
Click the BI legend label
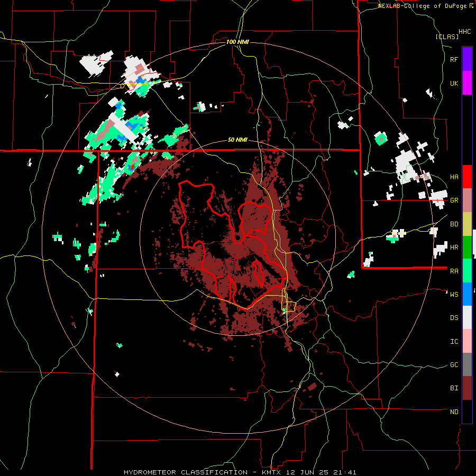[454, 388]
